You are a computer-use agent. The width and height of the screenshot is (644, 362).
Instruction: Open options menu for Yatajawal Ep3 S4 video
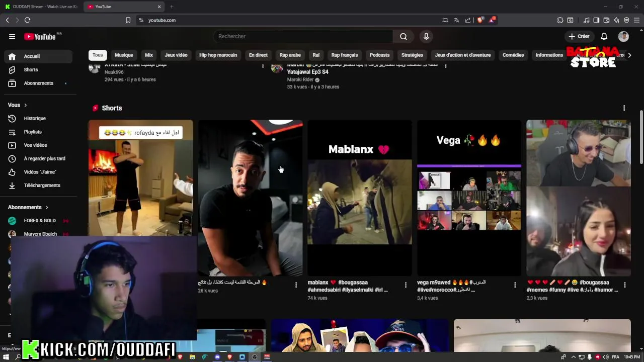[445, 66]
